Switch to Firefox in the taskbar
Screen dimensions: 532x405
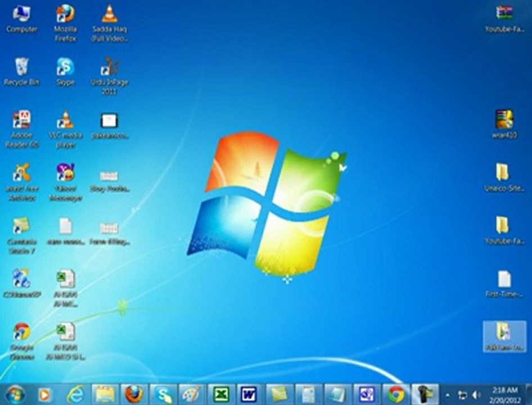(x=134, y=395)
